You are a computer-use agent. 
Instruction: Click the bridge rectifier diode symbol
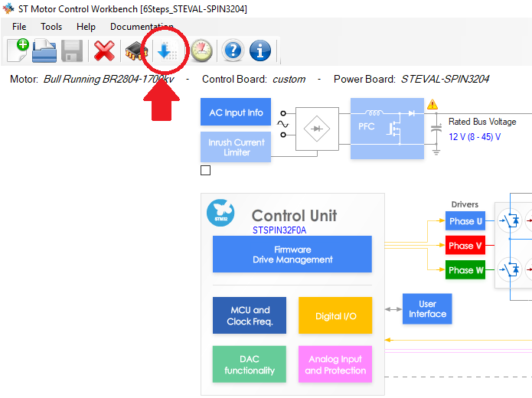(x=317, y=129)
